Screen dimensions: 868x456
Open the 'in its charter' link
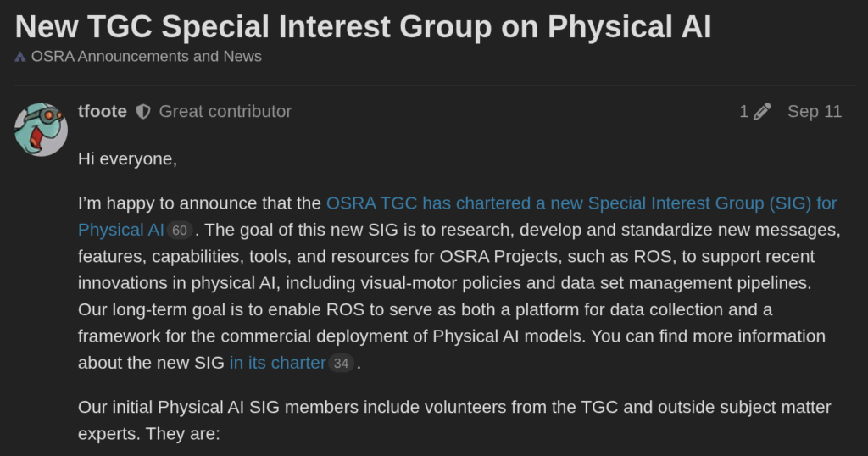pos(277,363)
